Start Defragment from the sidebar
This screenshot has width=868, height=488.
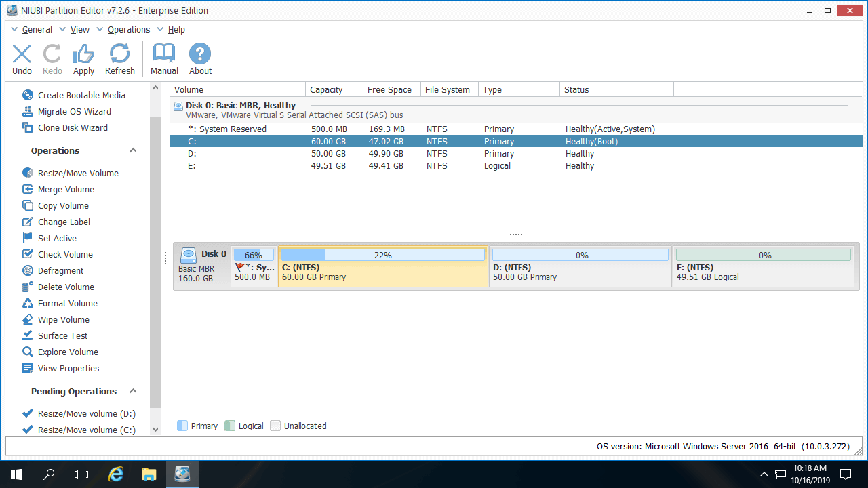click(60, 271)
